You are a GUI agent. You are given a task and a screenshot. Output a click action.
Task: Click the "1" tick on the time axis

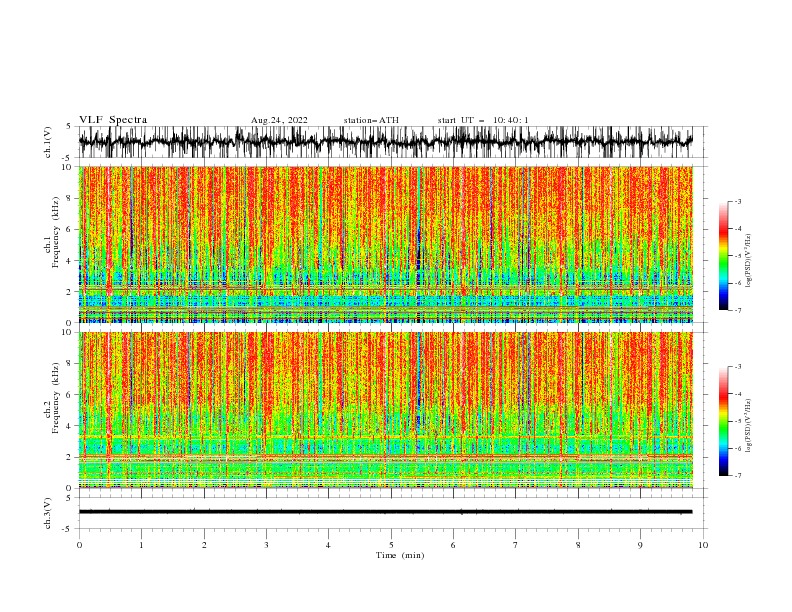141,545
